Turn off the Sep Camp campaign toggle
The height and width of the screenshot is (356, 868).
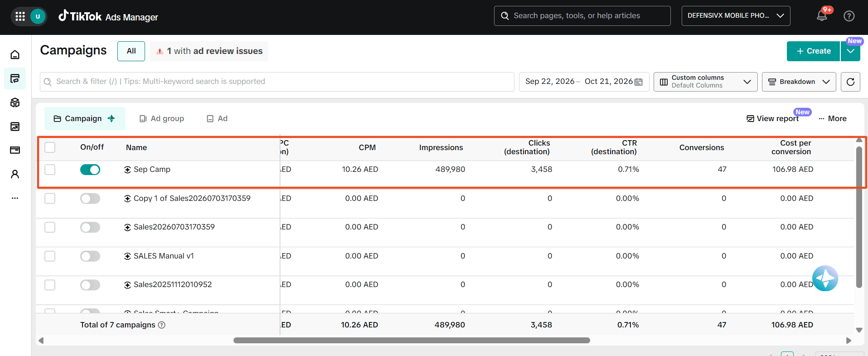tap(90, 170)
